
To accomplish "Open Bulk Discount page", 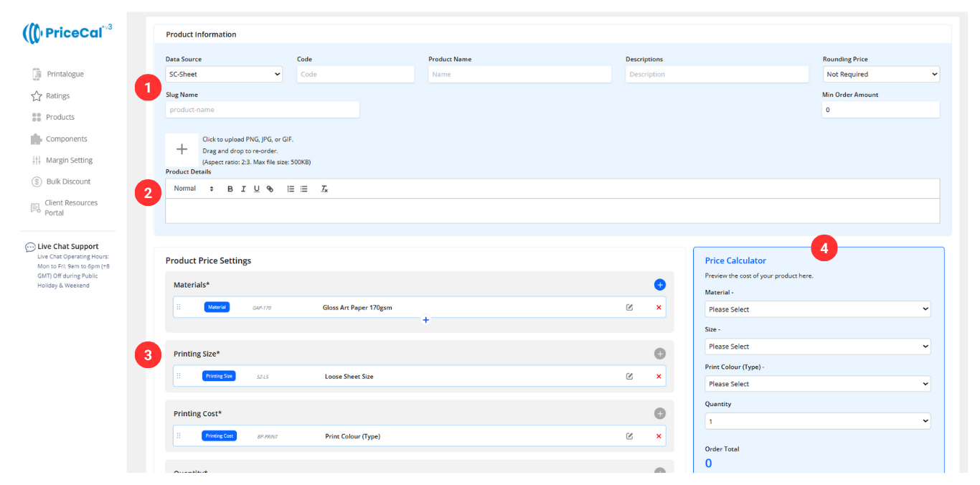I will [x=68, y=182].
